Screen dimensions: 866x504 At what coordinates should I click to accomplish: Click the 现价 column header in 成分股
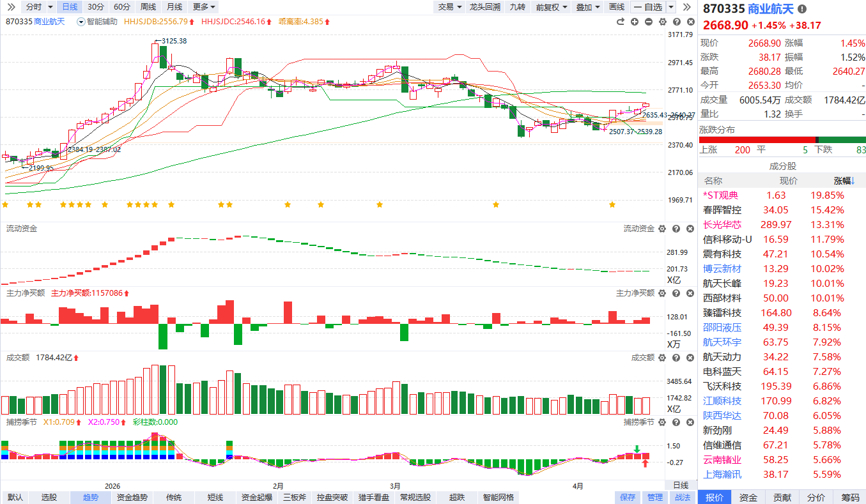pos(789,181)
